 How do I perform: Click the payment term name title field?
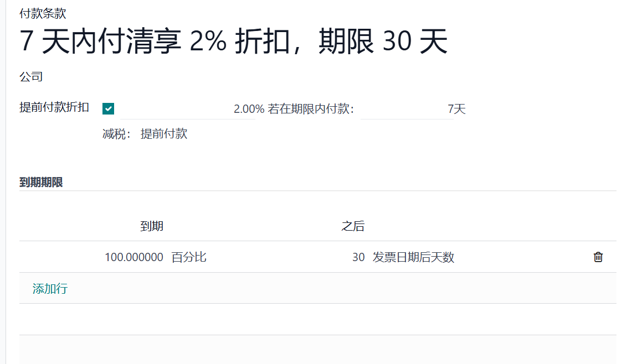(233, 41)
